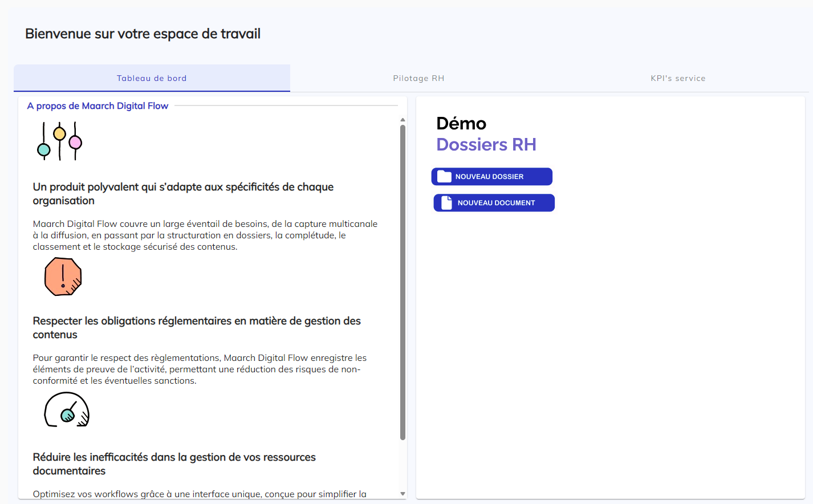
Task: Select the KPI's service tab
Action: pyautogui.click(x=678, y=78)
